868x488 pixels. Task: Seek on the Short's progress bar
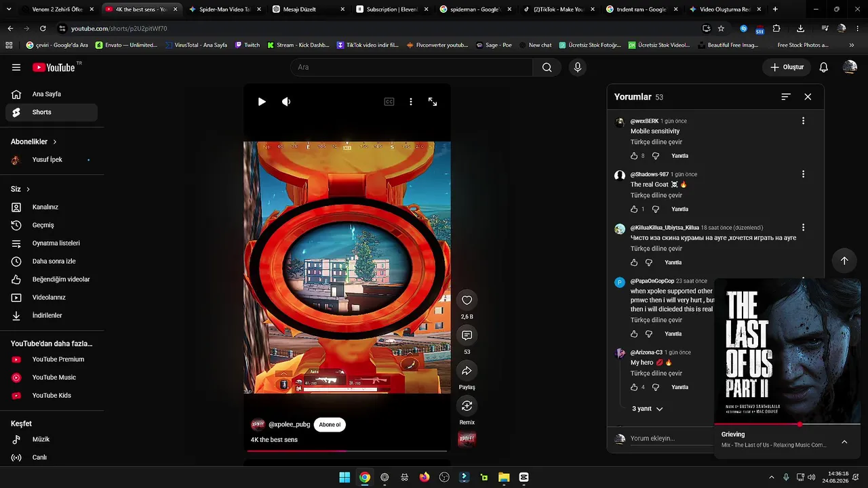(347, 451)
